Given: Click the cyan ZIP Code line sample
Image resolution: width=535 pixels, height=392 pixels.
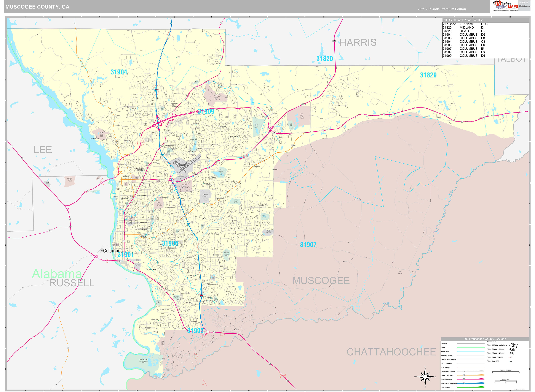Looking at the screenshot, I should 471,351.
